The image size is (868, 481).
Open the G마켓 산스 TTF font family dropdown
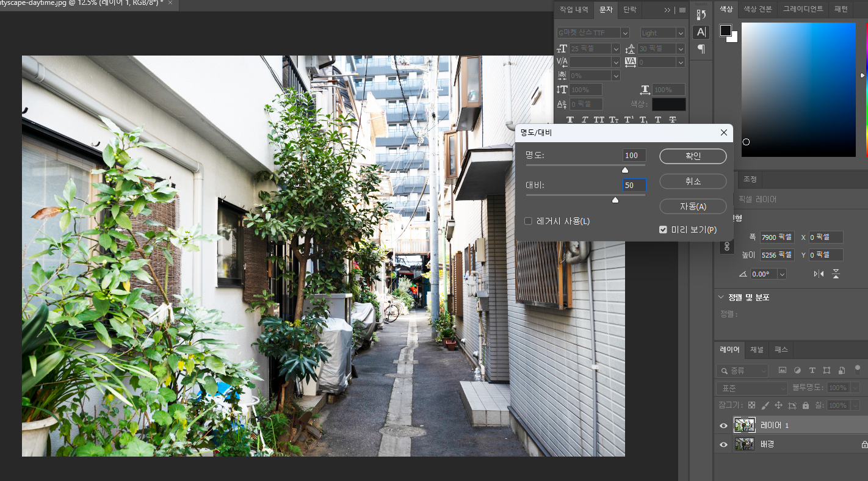coord(625,33)
